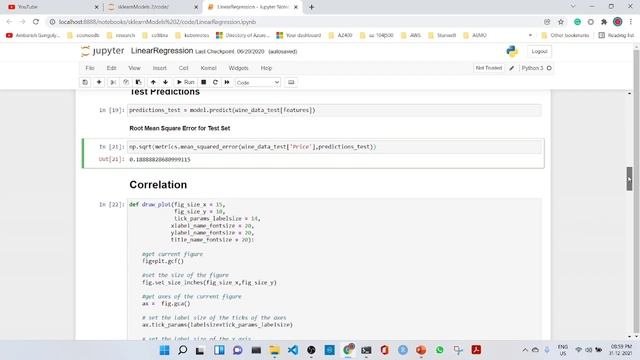Open a new browser tab with plus button

[311, 7]
